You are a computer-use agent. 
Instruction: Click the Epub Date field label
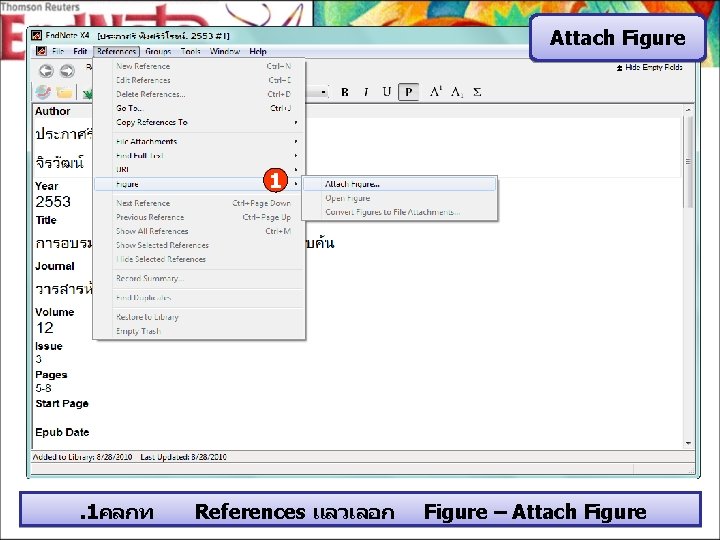[62, 433]
